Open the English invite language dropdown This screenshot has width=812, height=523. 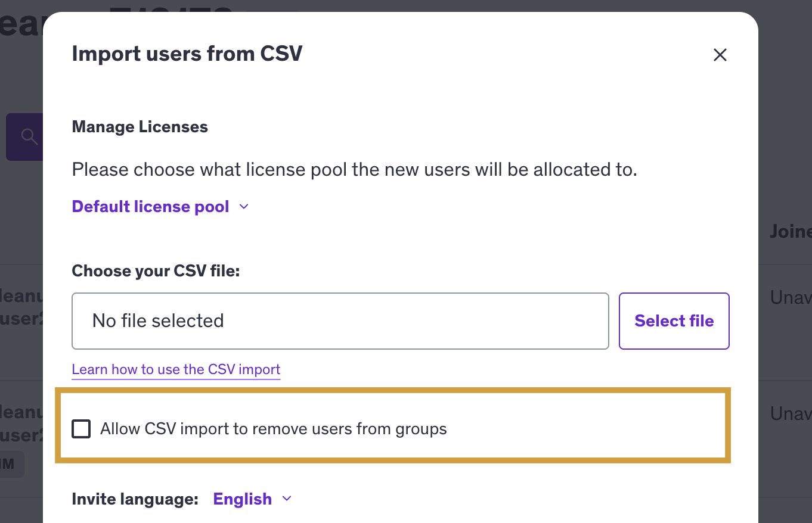[x=243, y=499]
